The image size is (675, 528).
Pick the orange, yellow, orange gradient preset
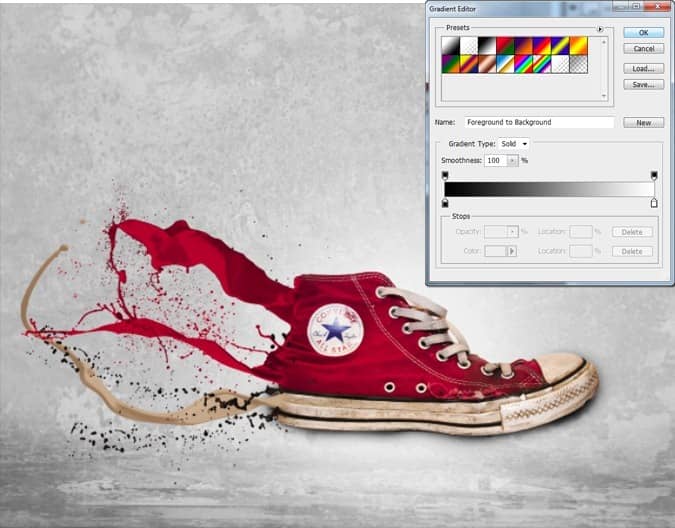click(x=579, y=46)
